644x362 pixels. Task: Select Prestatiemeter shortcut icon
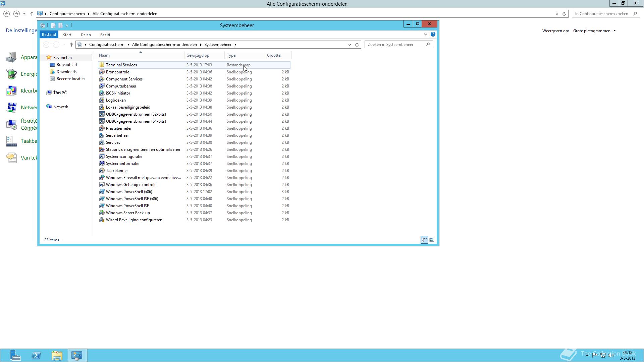102,128
